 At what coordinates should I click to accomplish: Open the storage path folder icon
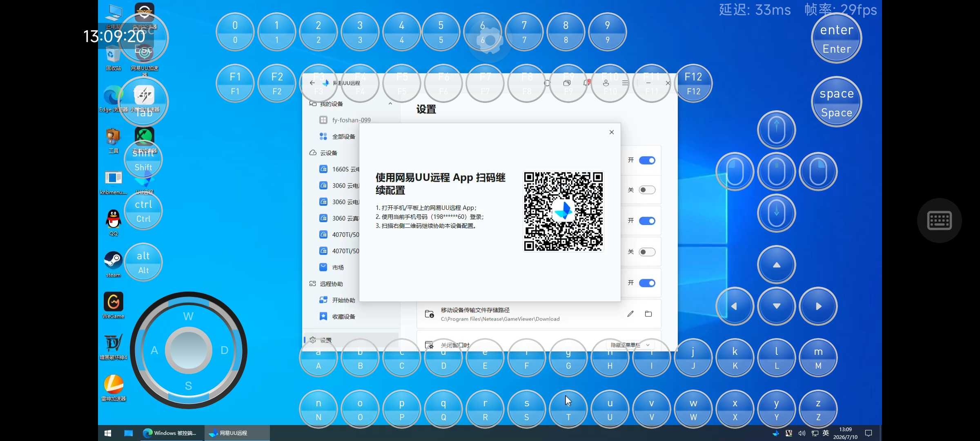pos(648,314)
